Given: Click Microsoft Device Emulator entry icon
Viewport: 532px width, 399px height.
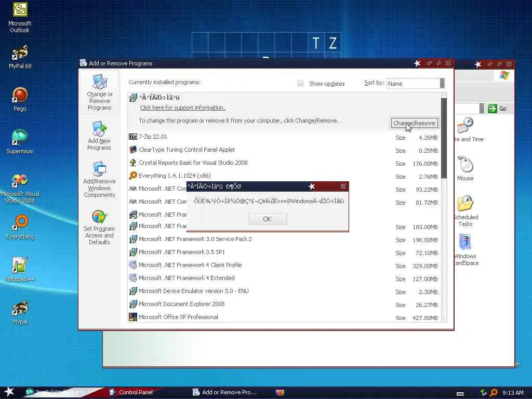Looking at the screenshot, I should (x=133, y=291).
